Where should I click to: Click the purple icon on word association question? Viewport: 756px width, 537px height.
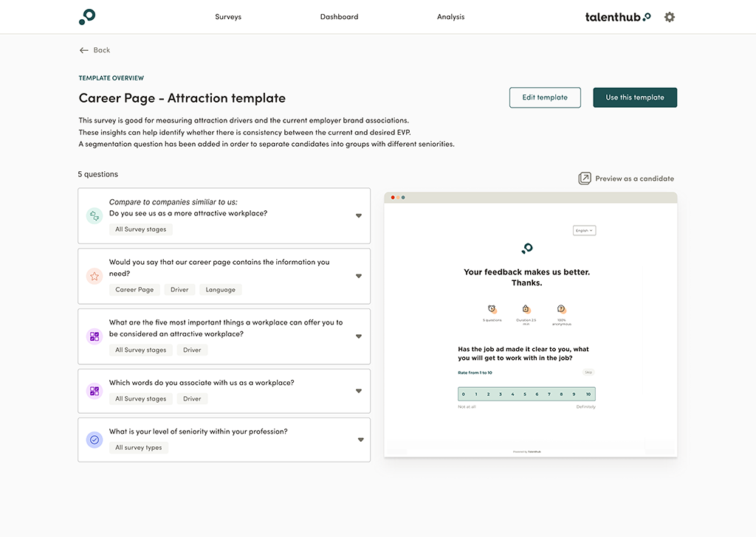pyautogui.click(x=94, y=391)
